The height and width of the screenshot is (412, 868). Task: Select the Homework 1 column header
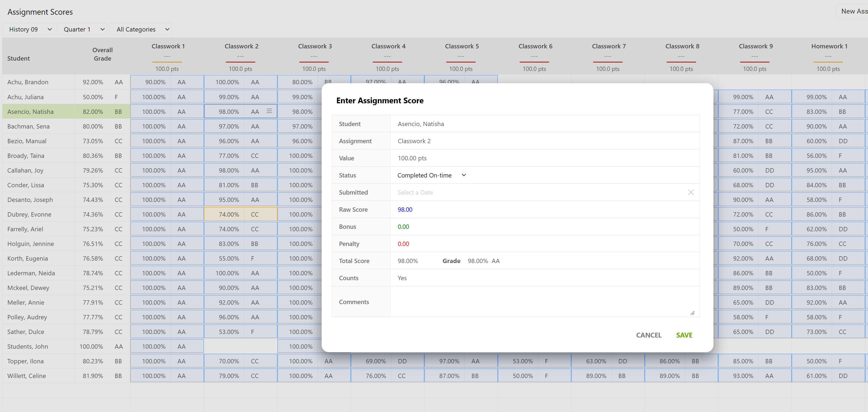(x=829, y=46)
